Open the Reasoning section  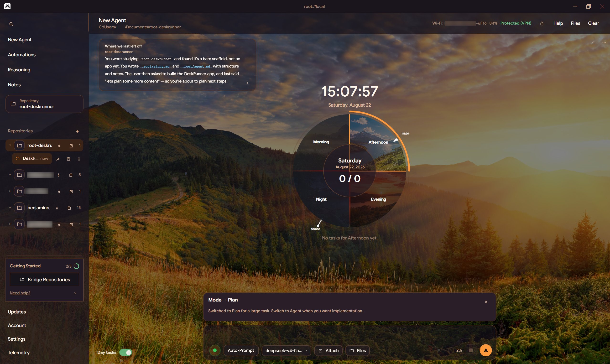tap(19, 70)
